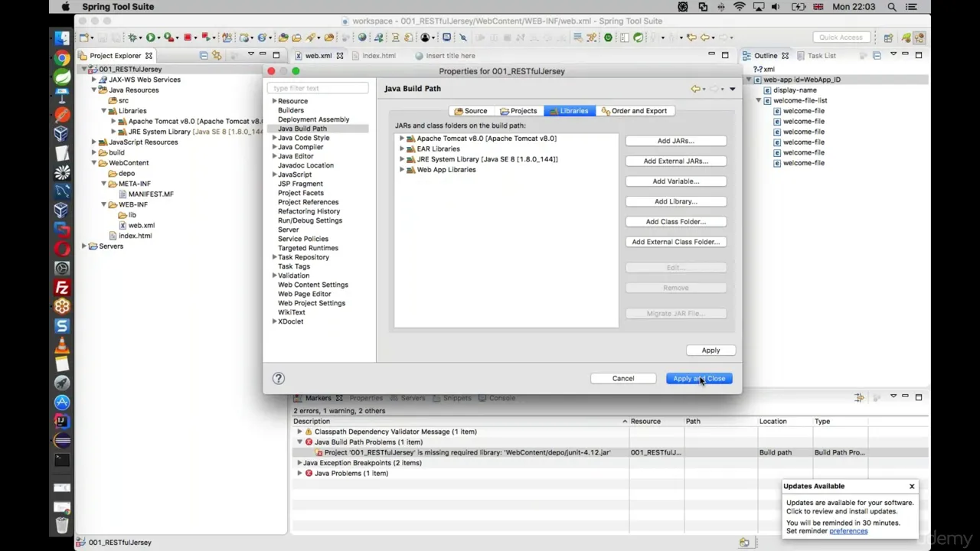Click the Apply button
Image resolution: width=980 pixels, height=551 pixels.
pos(710,350)
